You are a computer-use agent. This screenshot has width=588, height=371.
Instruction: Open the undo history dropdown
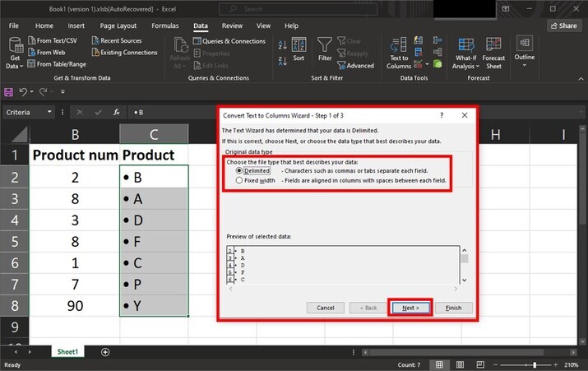click(x=32, y=91)
